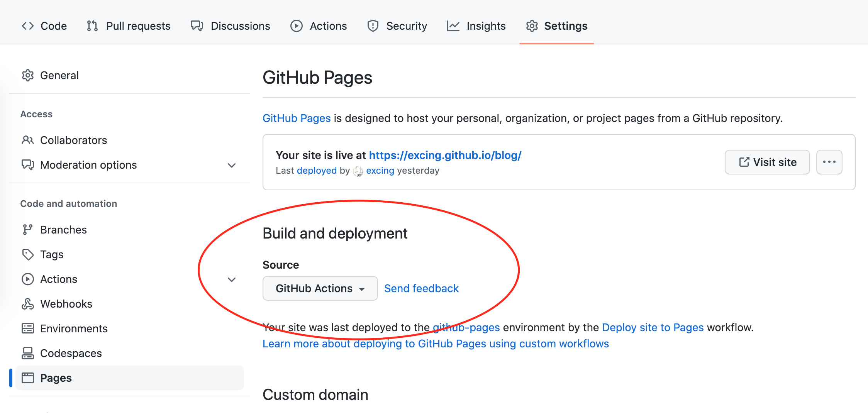The image size is (868, 413).
Task: Expand the Moderation options chevron
Action: click(x=232, y=165)
